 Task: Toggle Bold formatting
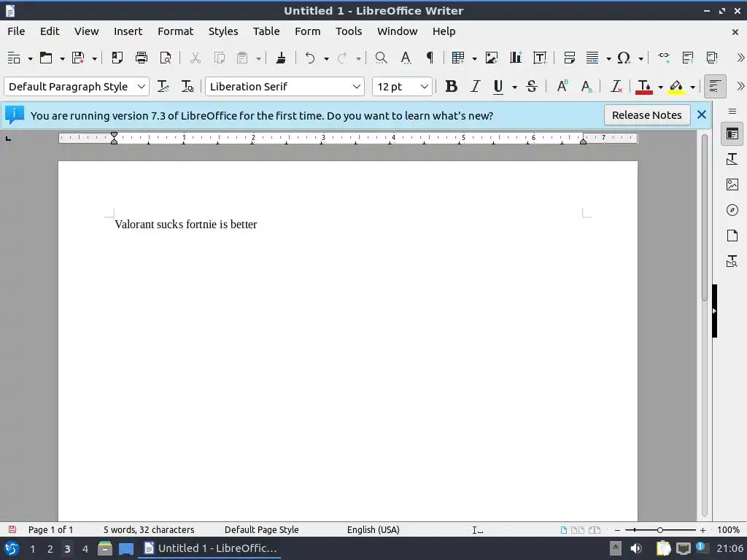451,87
